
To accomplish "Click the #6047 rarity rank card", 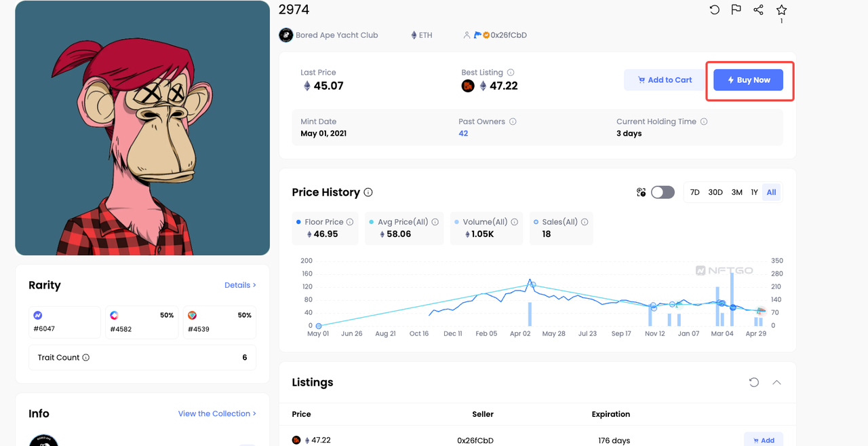I will [64, 322].
